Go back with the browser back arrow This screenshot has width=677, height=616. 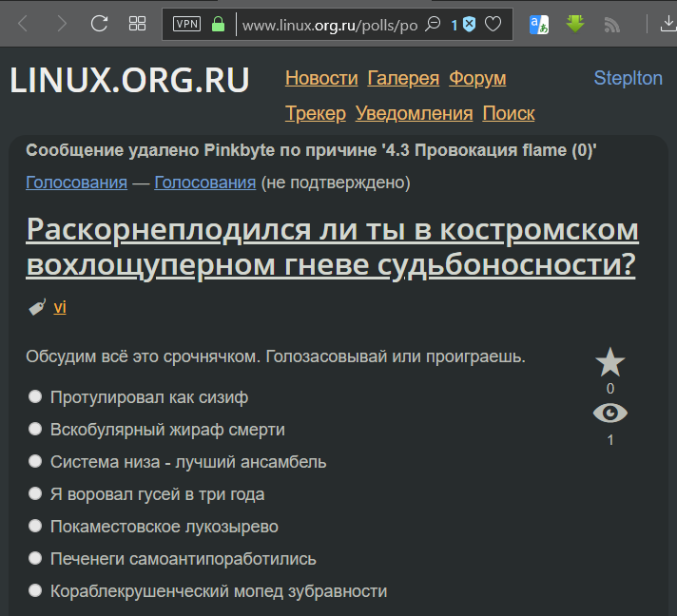pyautogui.click(x=23, y=24)
